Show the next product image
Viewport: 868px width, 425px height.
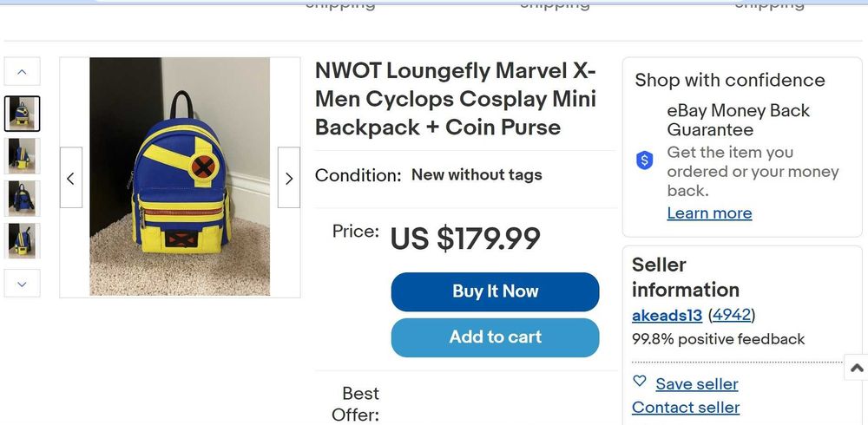[289, 178]
